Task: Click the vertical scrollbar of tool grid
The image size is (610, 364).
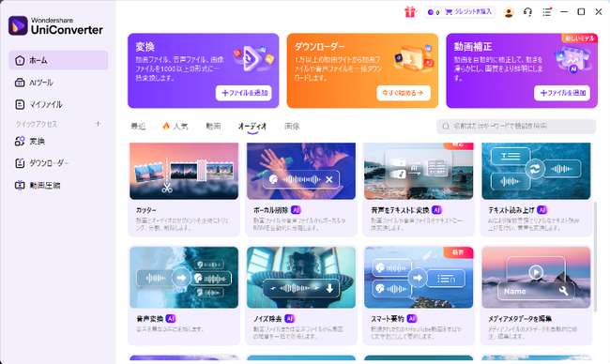Action: tap(595, 257)
